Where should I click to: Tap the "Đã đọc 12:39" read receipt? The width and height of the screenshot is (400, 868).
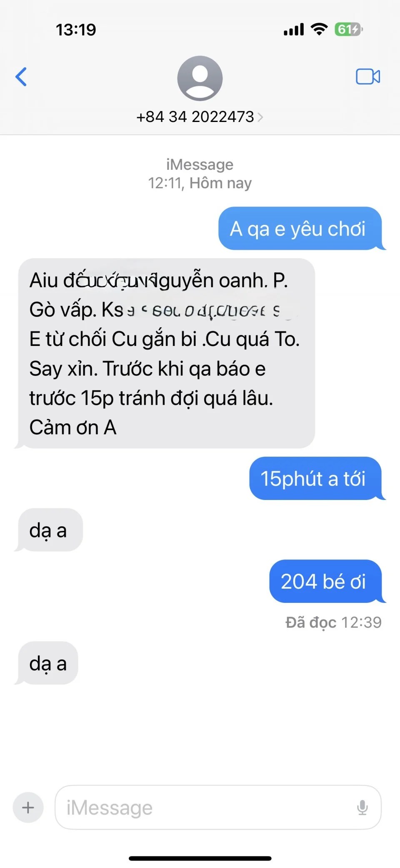tap(333, 622)
